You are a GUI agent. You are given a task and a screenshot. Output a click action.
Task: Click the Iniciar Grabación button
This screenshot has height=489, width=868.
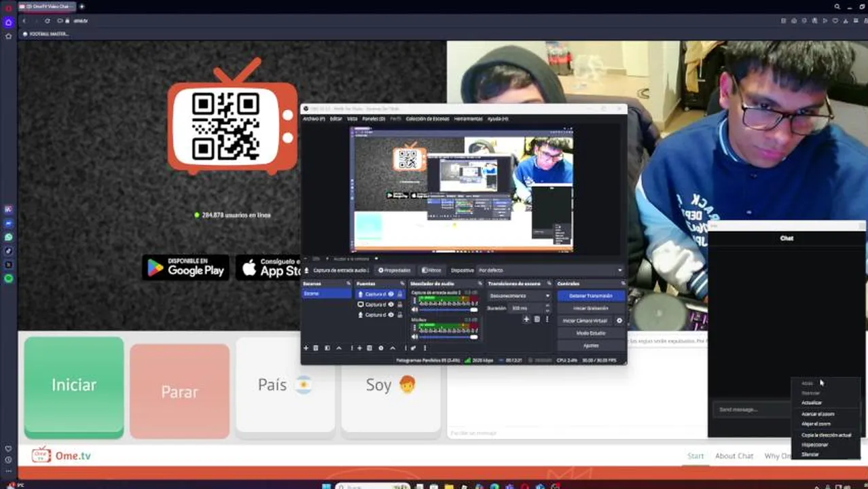pyautogui.click(x=590, y=308)
